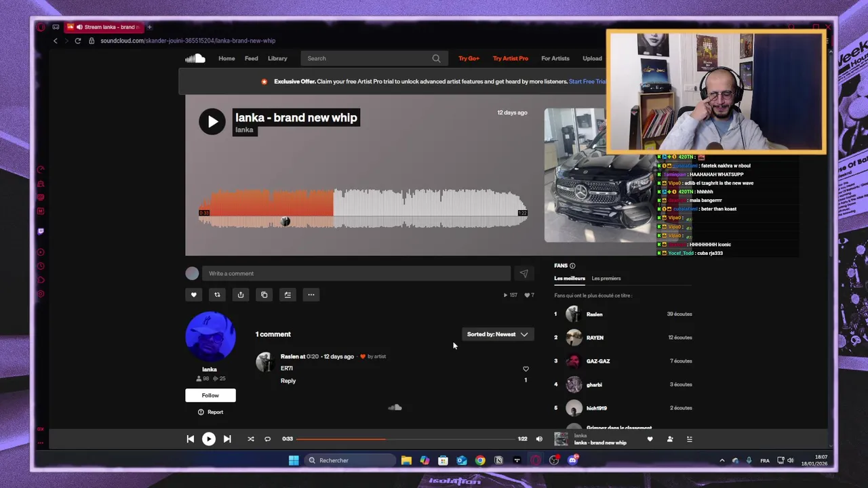The height and width of the screenshot is (488, 868).
Task: Play the track with the large play button
Action: point(212,122)
